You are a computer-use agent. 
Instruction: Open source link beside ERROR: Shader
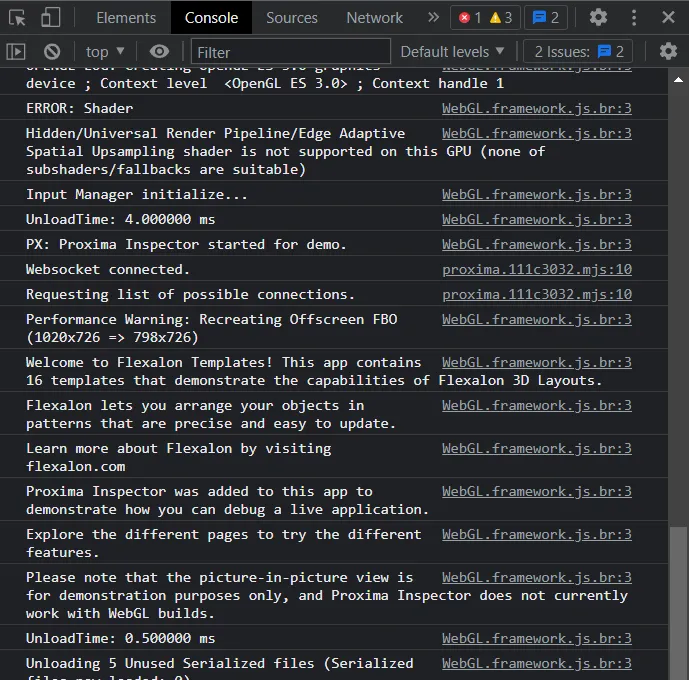(537, 109)
